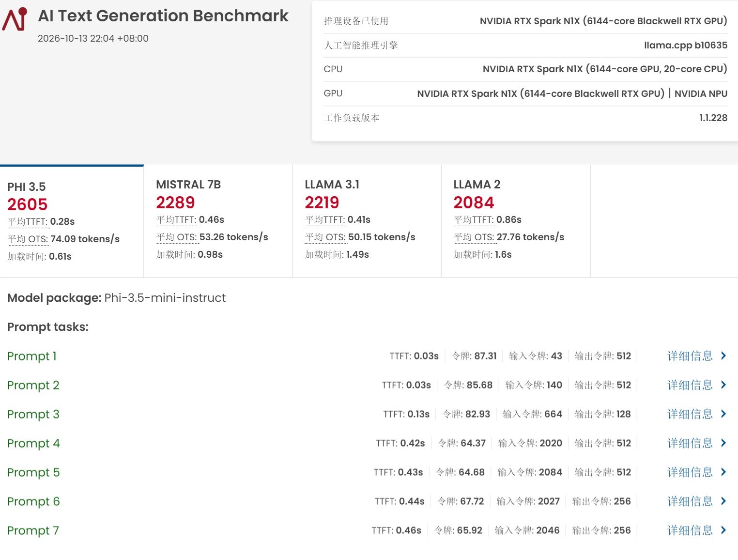This screenshot has width=738, height=560.
Task: Expand Prompt 4 details chevron arrow
Action: click(x=723, y=443)
